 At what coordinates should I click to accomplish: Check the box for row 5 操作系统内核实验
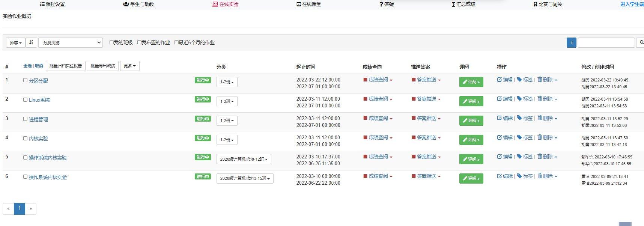tap(25, 157)
